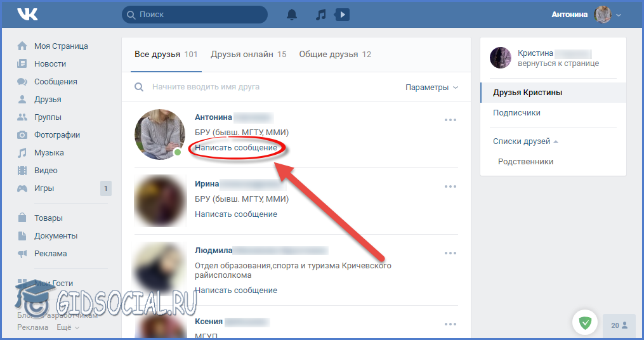Screen dimensions: 644x340
Task: Click the gamepad icon beside Игры
Action: point(22,188)
